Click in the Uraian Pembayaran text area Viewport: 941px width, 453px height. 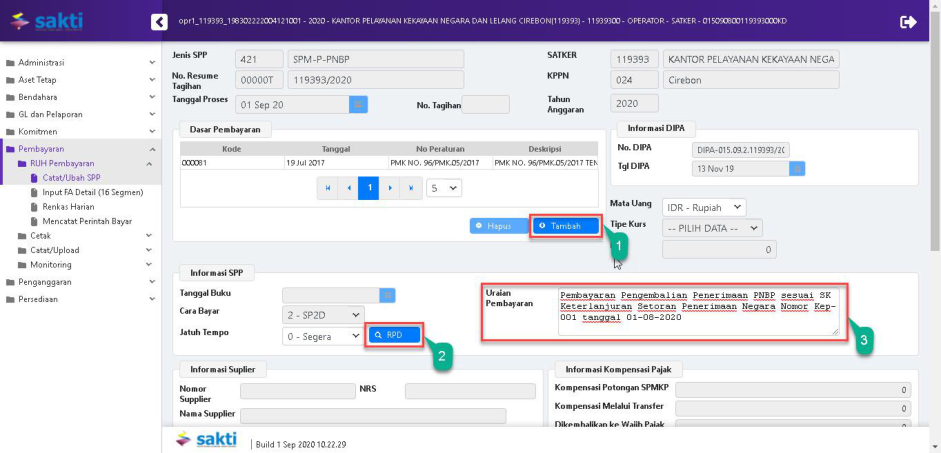[x=696, y=311]
